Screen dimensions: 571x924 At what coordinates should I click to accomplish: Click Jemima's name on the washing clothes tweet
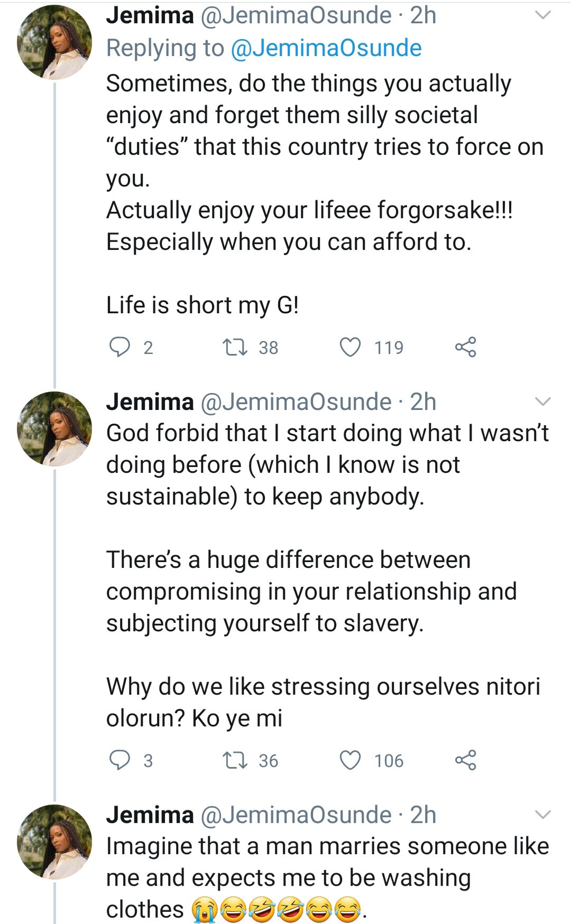pos(150,815)
